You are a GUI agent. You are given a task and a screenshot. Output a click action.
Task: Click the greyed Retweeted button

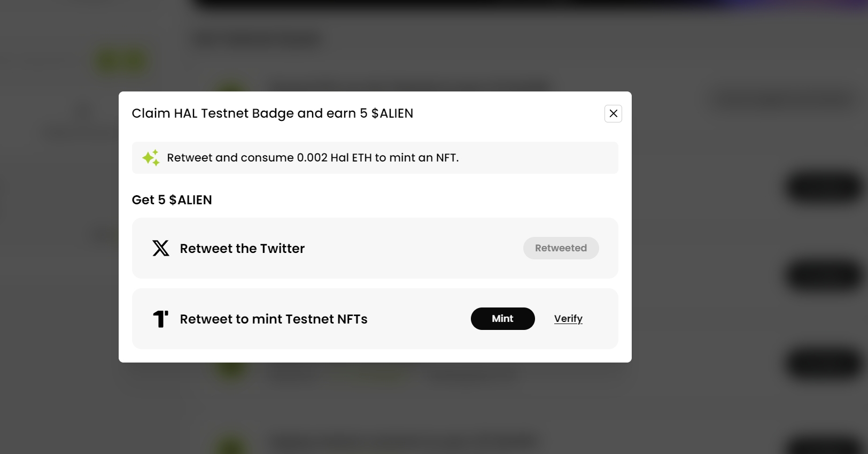coord(561,248)
